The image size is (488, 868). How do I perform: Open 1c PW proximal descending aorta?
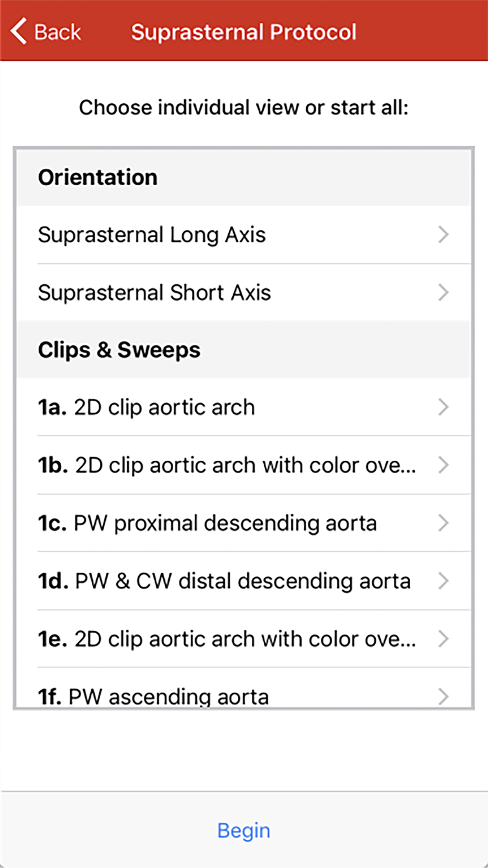tap(207, 523)
